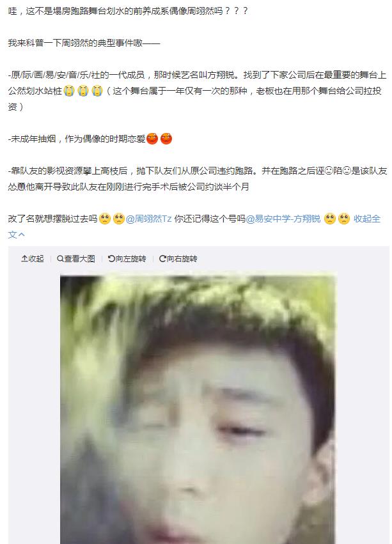Image resolution: width=392 pixels, height=544 pixels.
Task: Select the 向右旋转 text option
Action: pos(182,258)
